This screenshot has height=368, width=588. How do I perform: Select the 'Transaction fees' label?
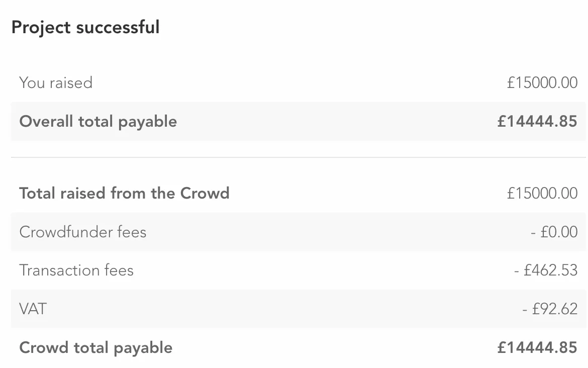[76, 270]
